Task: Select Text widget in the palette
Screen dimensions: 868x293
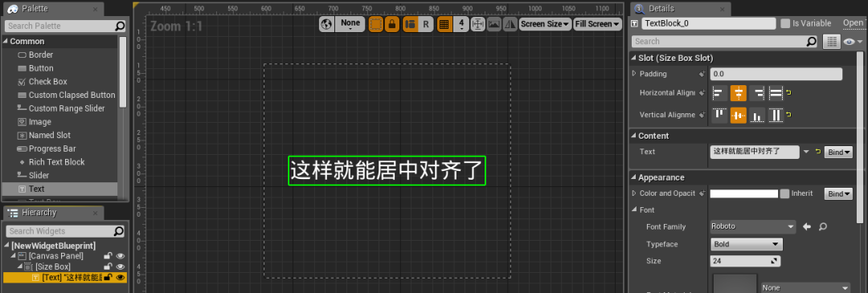Action: click(x=59, y=189)
